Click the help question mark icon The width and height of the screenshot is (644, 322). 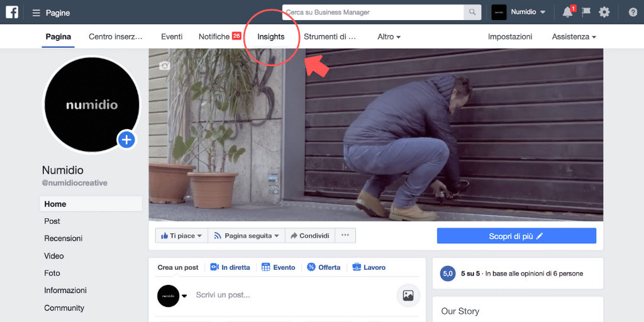tap(633, 13)
